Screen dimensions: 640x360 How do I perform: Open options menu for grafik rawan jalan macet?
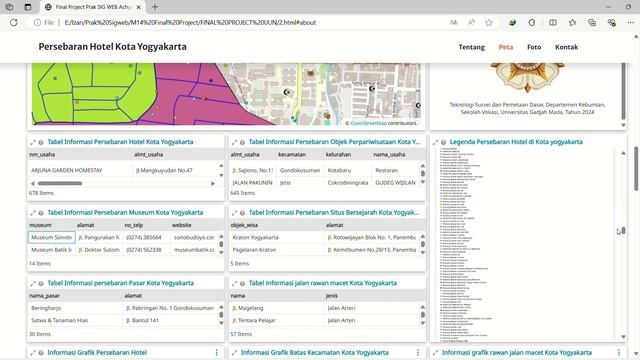click(x=618, y=353)
